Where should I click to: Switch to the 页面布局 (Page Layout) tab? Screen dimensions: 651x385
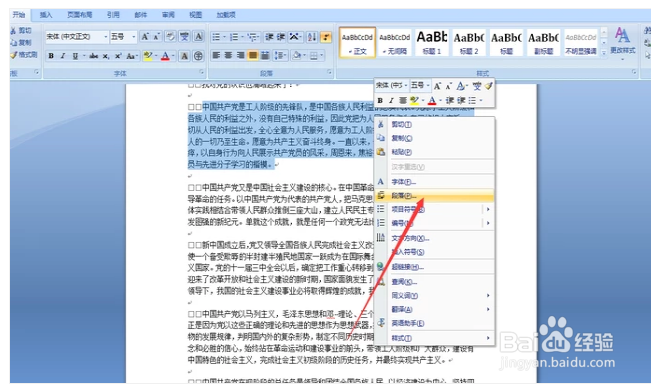coord(80,15)
